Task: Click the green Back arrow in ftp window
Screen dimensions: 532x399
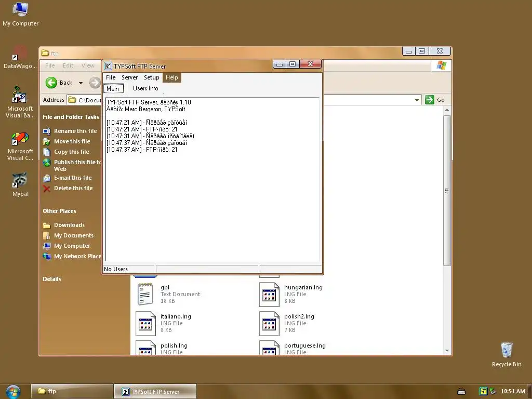Action: 51,83
